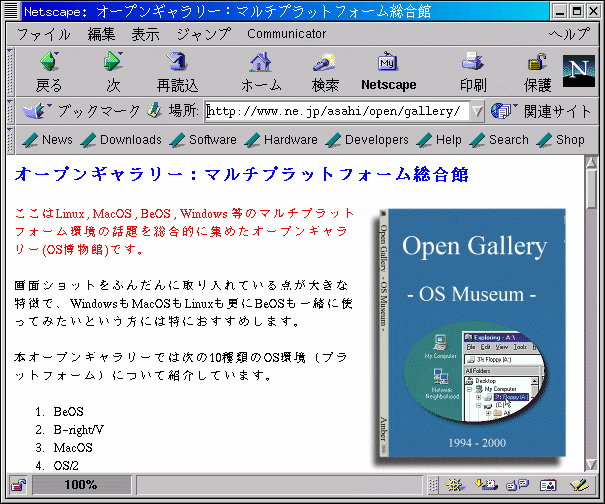The width and height of the screenshot is (605, 504).
Task: Click the Hardware personal toolbar link
Action: pos(281,140)
